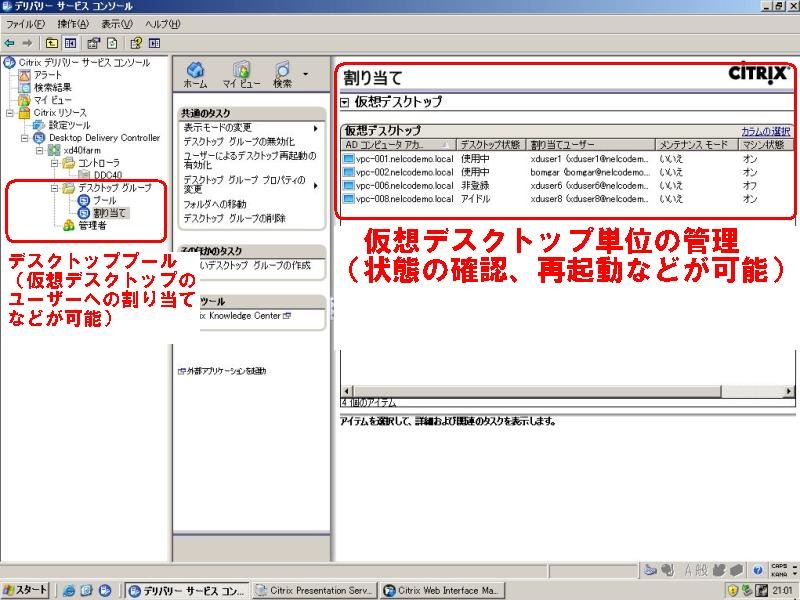Select the vpc-002.nelcodemo.local row
The image size is (800, 600).
567,172
